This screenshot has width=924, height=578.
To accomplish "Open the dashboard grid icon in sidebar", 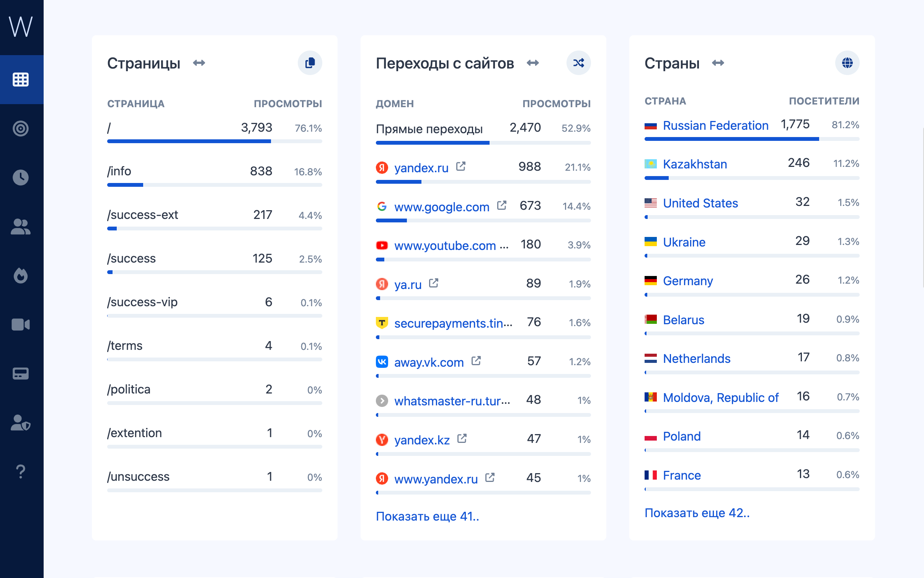I will click(x=21, y=80).
